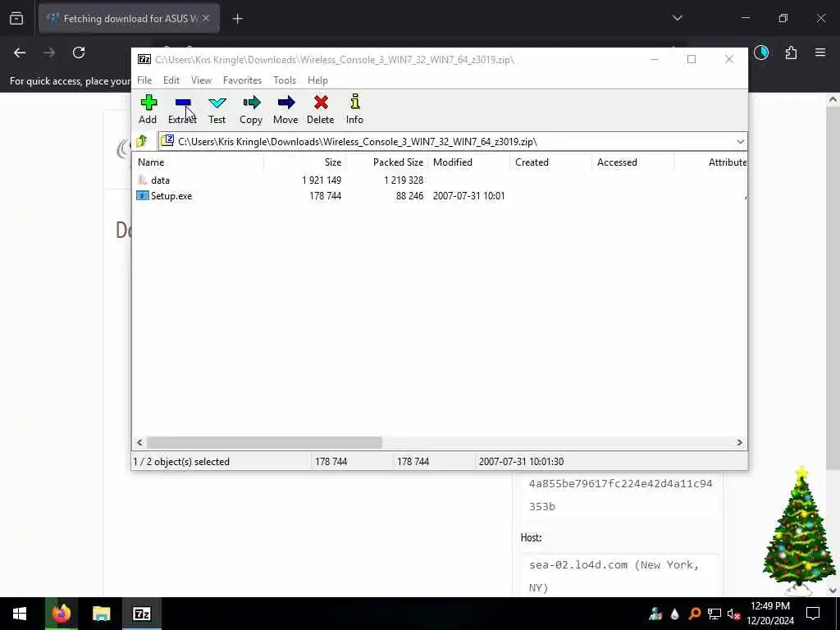This screenshot has height=630, width=840.
Task: Click the left arrow of the horizontal scrollbar
Action: [x=139, y=442]
